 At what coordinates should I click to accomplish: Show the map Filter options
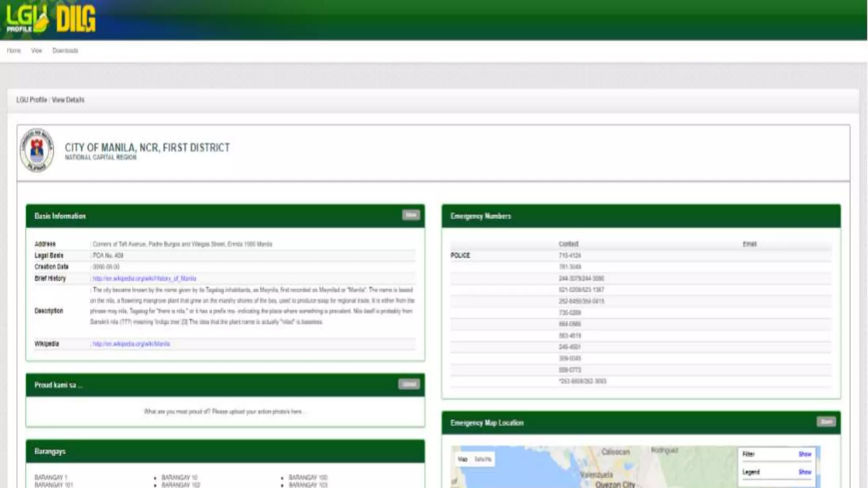pyautogui.click(x=804, y=454)
